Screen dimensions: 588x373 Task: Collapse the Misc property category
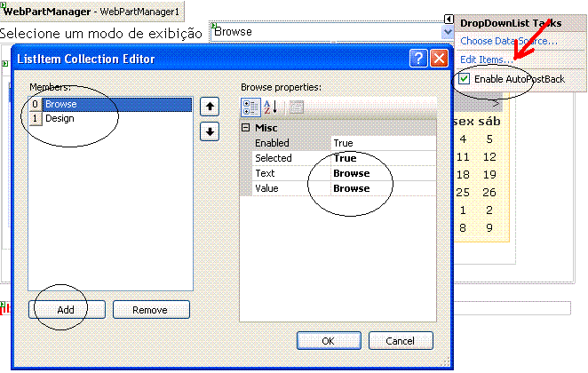(x=247, y=128)
